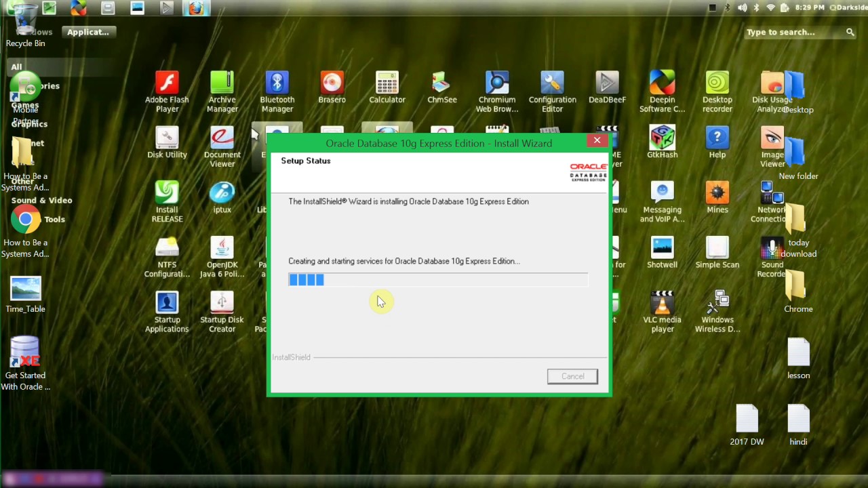Launch Startup Disk Creator icon
Screen dimensions: 868x488
click(222, 302)
